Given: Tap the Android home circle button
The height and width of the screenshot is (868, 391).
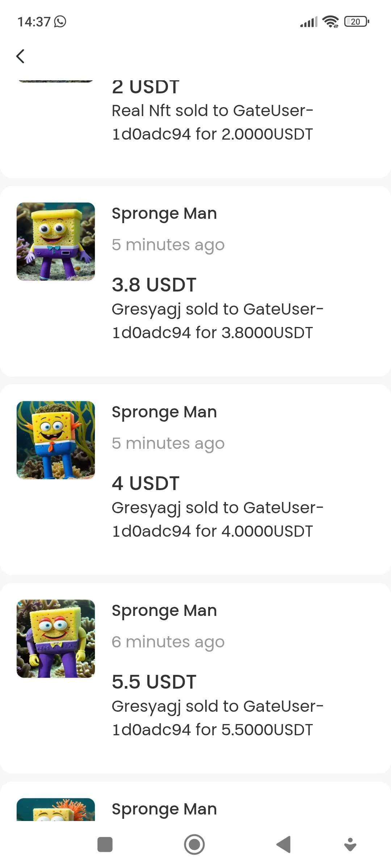Looking at the screenshot, I should pyautogui.click(x=194, y=844).
